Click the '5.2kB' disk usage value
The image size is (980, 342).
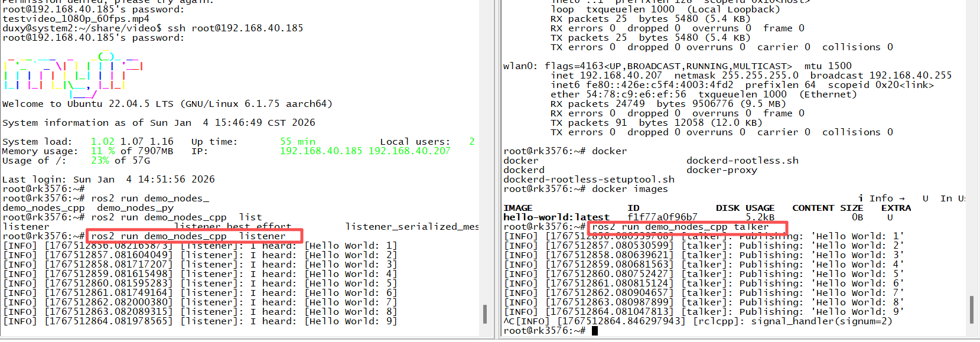[x=760, y=217]
